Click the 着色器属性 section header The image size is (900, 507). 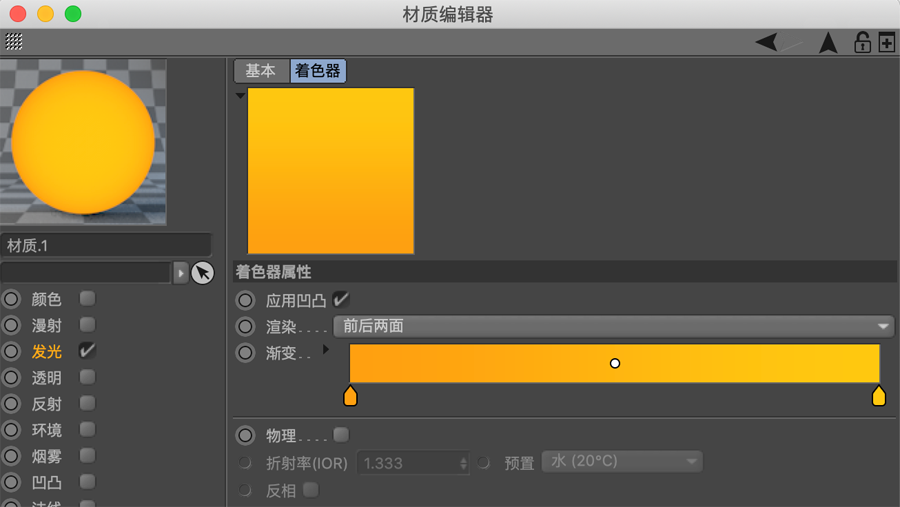tap(564, 272)
